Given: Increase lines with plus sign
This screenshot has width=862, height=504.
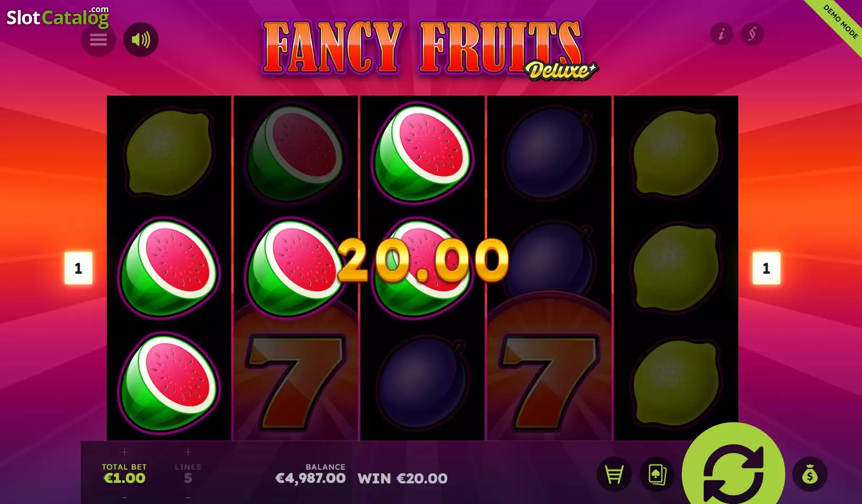Looking at the screenshot, I should (188, 452).
